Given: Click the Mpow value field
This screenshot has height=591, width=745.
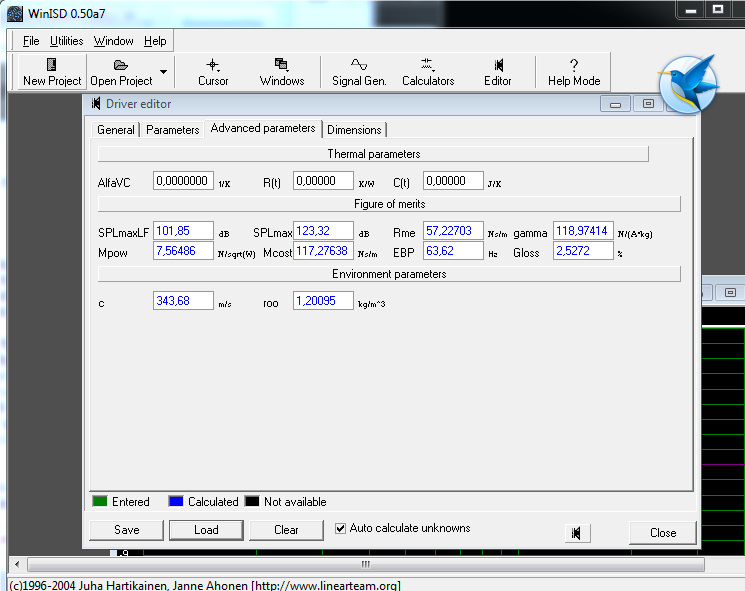Looking at the screenshot, I should (183, 251).
